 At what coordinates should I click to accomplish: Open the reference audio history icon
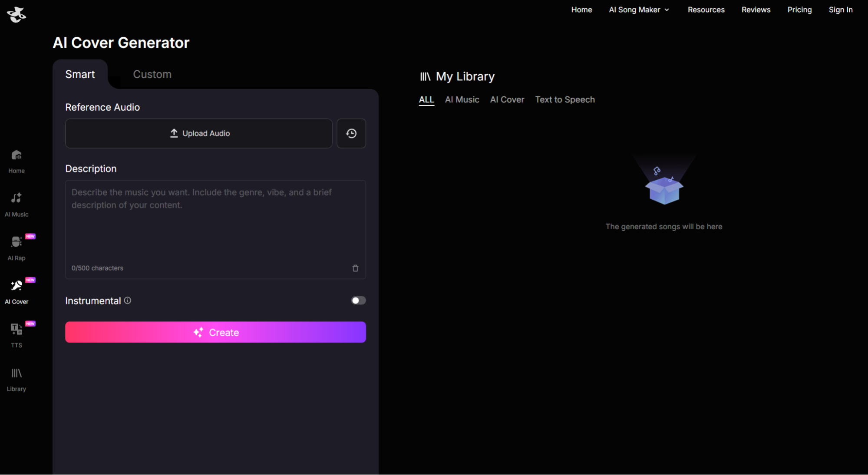[351, 133]
